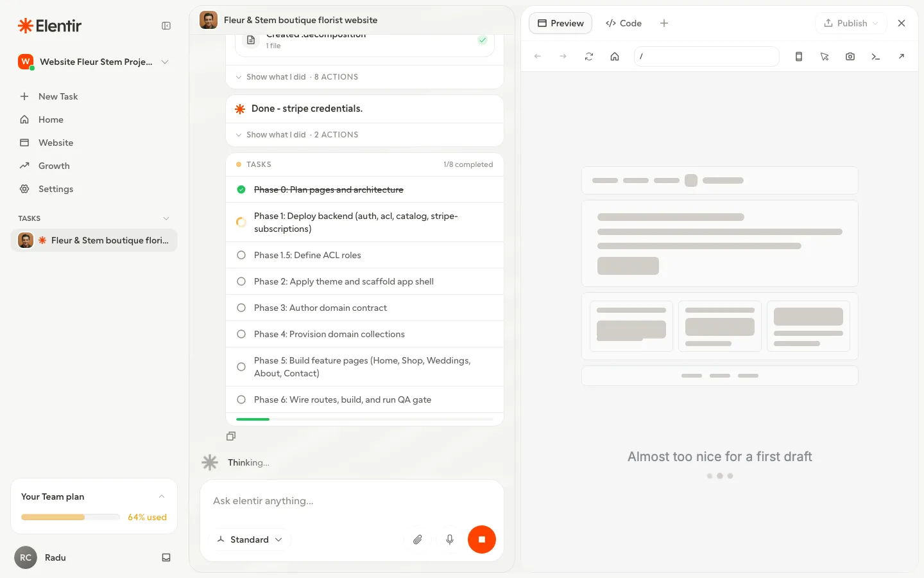Click the Publish button
Screen dimensions: 924x578
pyautogui.click(x=851, y=23)
